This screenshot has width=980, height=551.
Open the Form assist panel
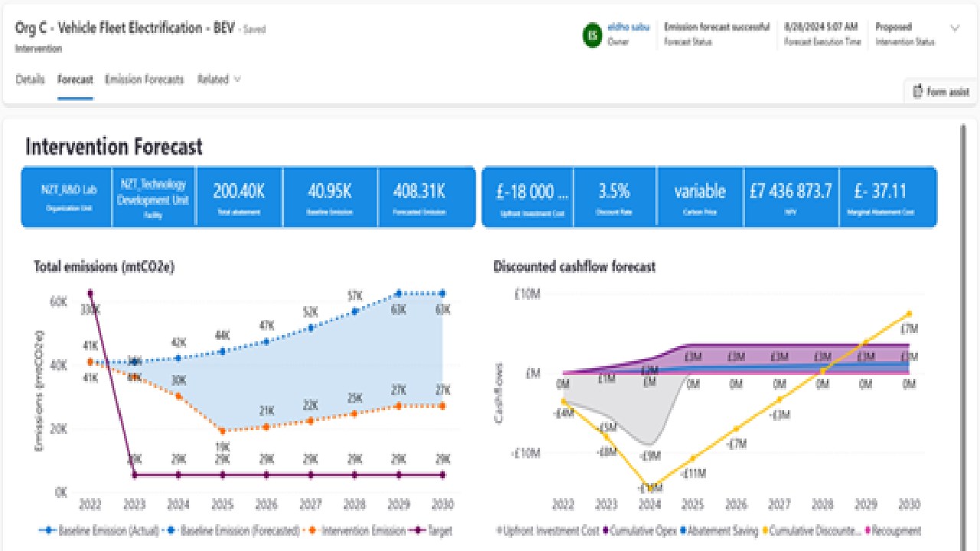(x=941, y=92)
